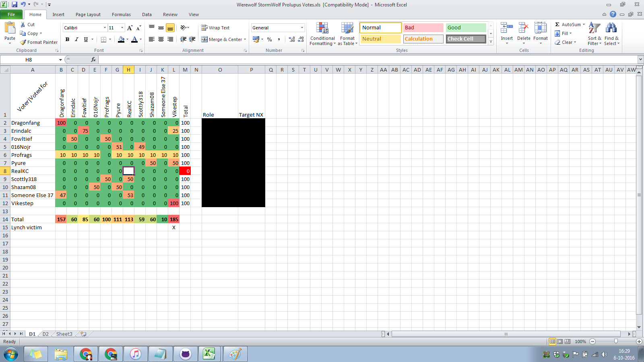Click Decrease Decimal icon
Viewport: 644px width, 362px height.
tap(301, 39)
